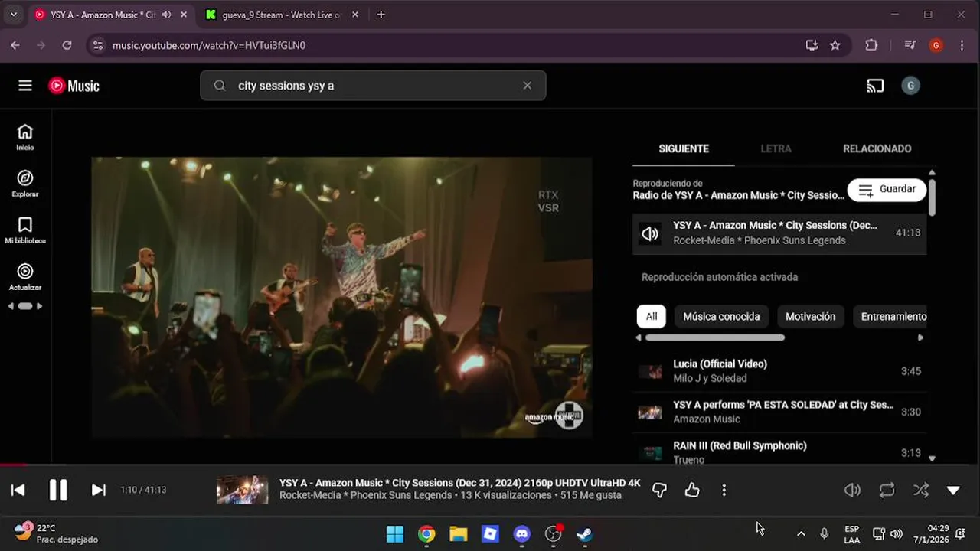This screenshot has width=980, height=551.
Task: Pause the playback
Action: click(x=58, y=490)
